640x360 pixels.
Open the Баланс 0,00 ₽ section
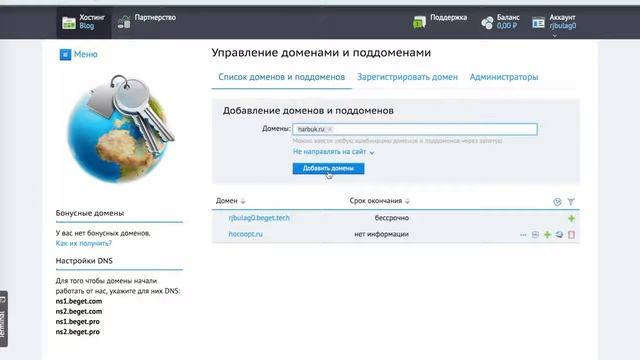pos(500,22)
